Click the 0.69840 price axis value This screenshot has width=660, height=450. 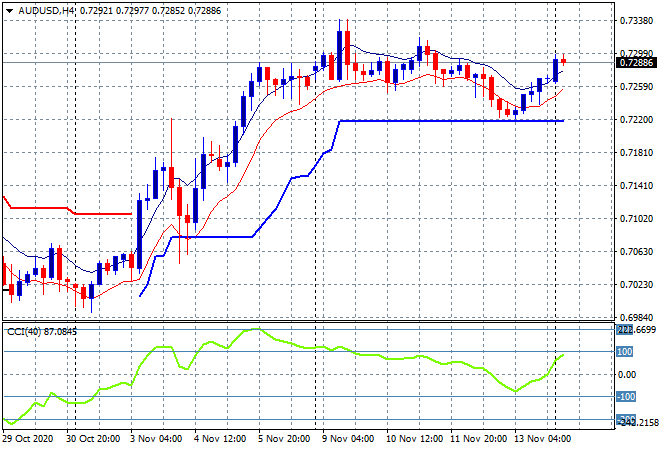[x=636, y=317]
